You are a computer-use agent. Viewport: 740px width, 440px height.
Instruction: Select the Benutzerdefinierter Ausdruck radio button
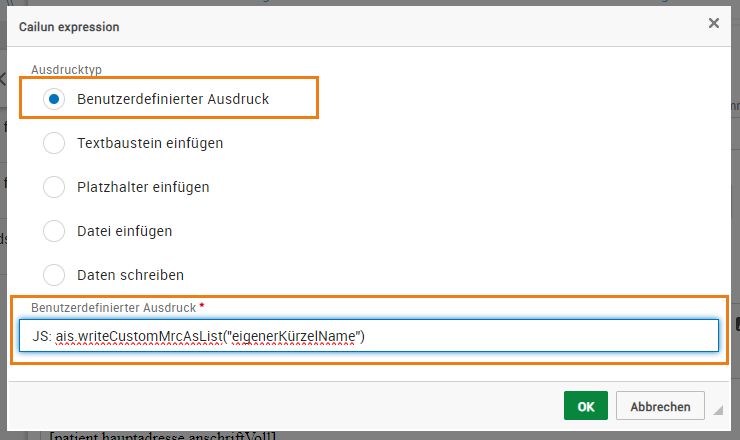click(x=54, y=99)
